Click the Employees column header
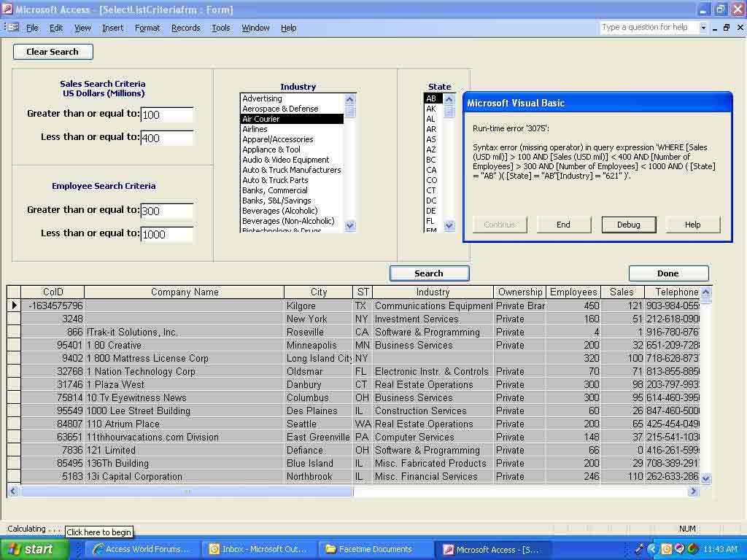The width and height of the screenshot is (747, 560). pyautogui.click(x=573, y=292)
